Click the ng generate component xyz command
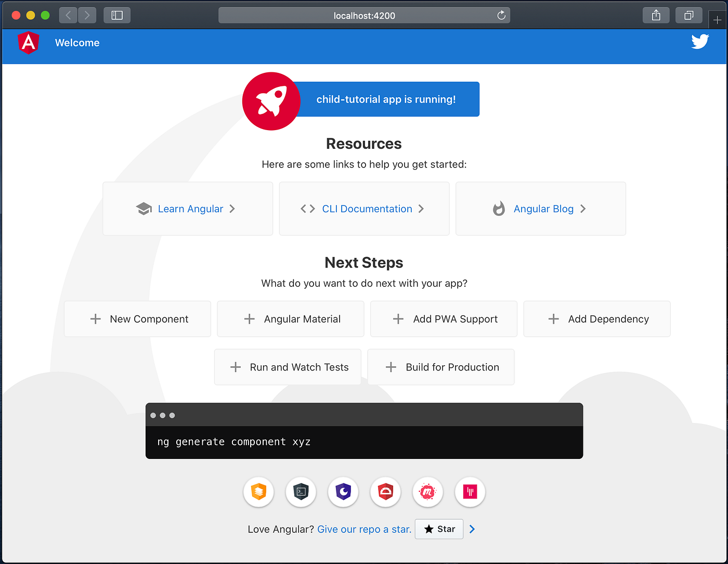Screen dimensions: 728x564 (234, 442)
